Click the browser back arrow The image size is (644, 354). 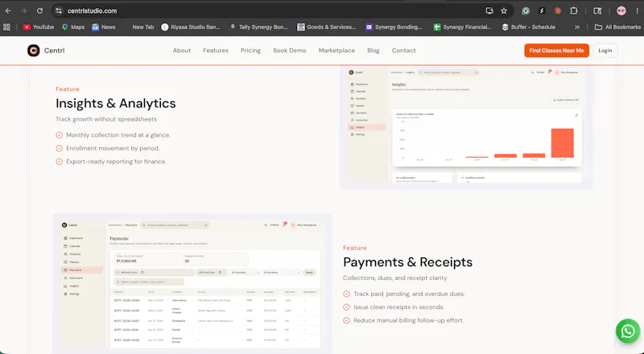pos(8,10)
